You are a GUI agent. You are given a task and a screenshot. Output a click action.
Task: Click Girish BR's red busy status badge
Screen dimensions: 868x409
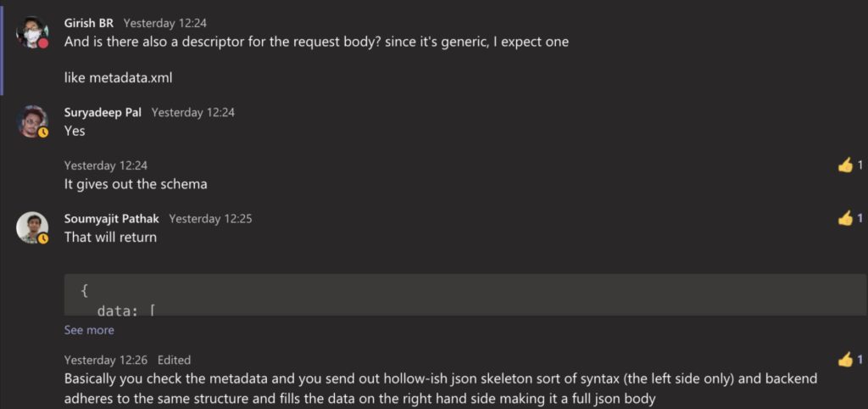pyautogui.click(x=43, y=43)
